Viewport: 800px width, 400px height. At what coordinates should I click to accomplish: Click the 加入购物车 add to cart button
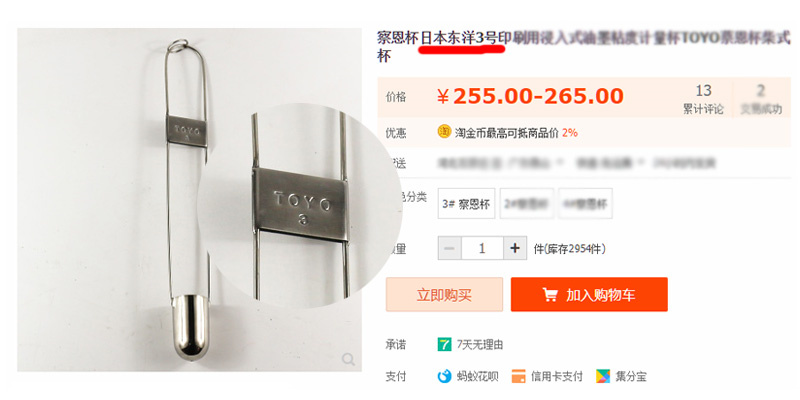tap(589, 294)
